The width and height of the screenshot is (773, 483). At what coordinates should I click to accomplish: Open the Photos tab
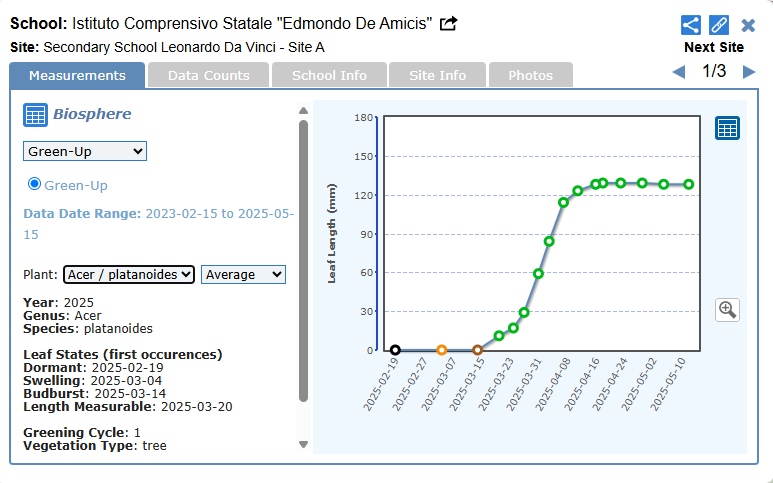(530, 75)
